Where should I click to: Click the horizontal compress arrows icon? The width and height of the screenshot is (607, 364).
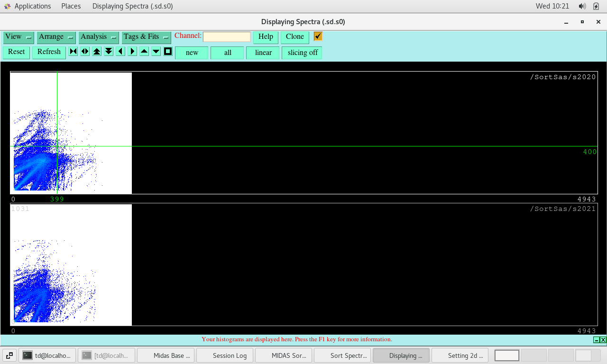pos(73,52)
